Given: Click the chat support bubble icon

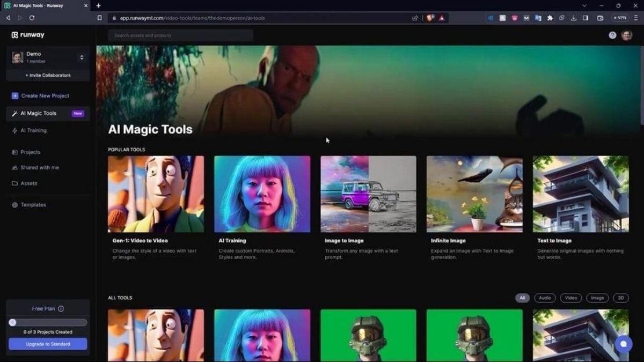Looking at the screenshot, I should click(x=623, y=344).
